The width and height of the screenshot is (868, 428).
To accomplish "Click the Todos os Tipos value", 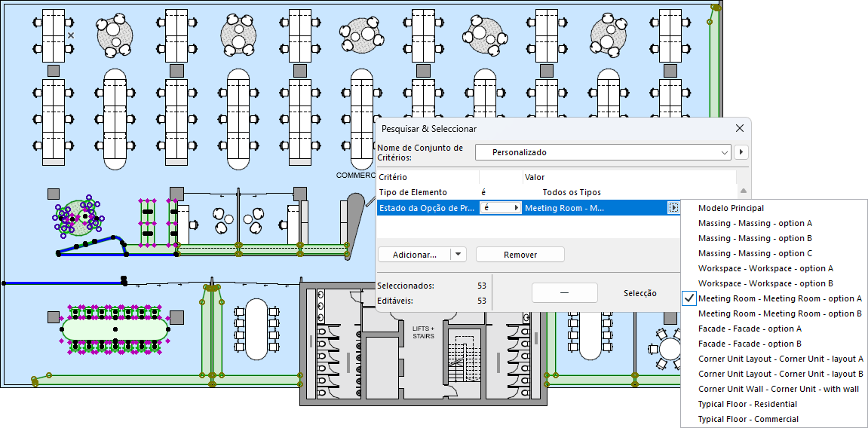I will coord(572,192).
